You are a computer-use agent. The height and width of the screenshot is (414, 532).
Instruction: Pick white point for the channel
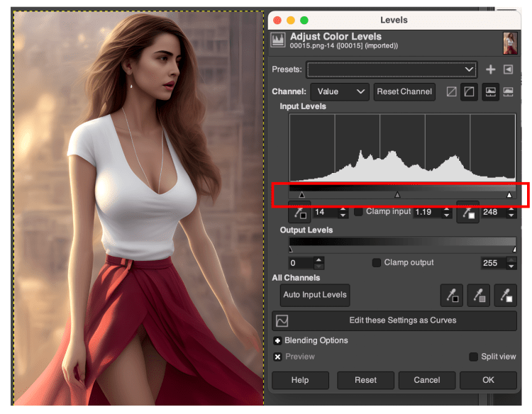pyautogui.click(x=468, y=213)
